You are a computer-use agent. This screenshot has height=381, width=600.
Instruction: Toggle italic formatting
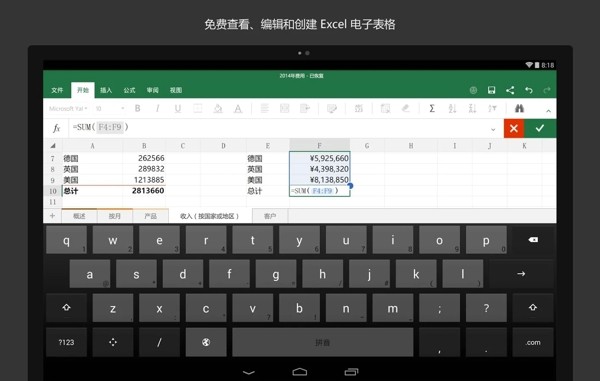[157, 109]
